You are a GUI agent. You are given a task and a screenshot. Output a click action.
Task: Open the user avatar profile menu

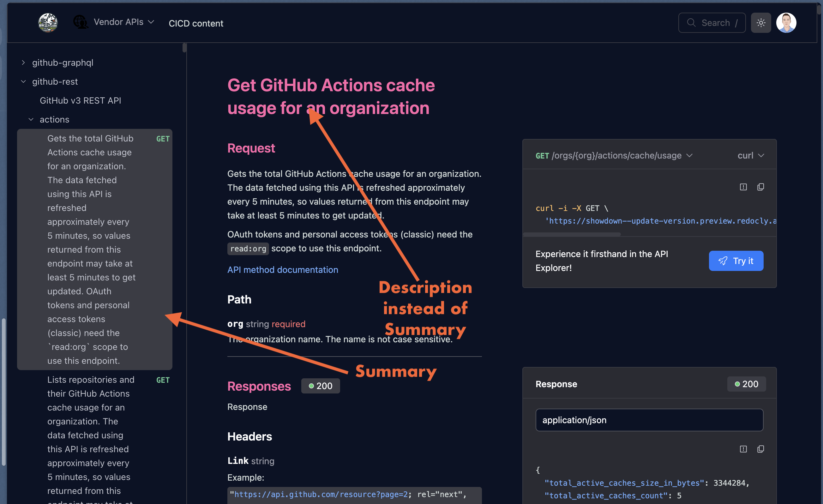click(x=786, y=23)
